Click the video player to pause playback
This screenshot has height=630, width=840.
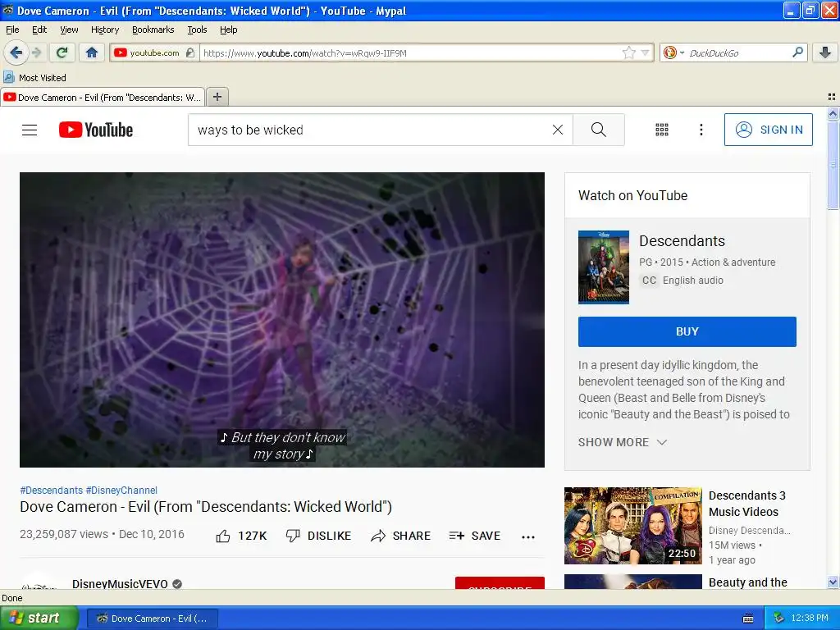pyautogui.click(x=282, y=319)
